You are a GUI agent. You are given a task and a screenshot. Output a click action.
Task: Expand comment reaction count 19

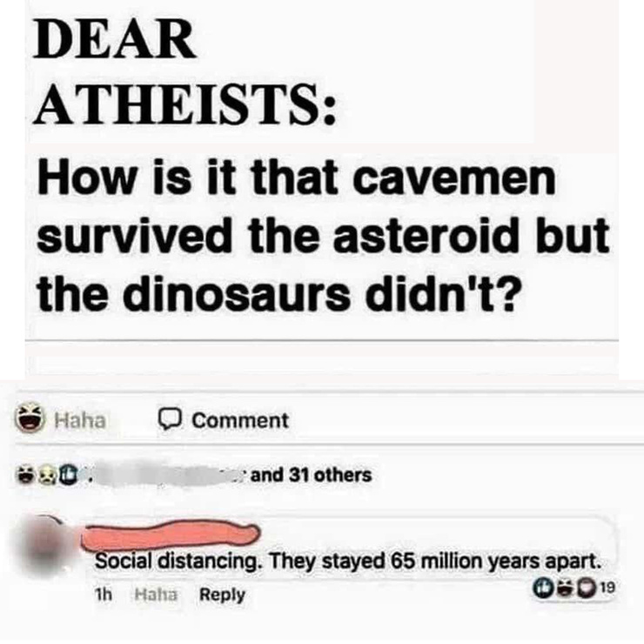607,587
